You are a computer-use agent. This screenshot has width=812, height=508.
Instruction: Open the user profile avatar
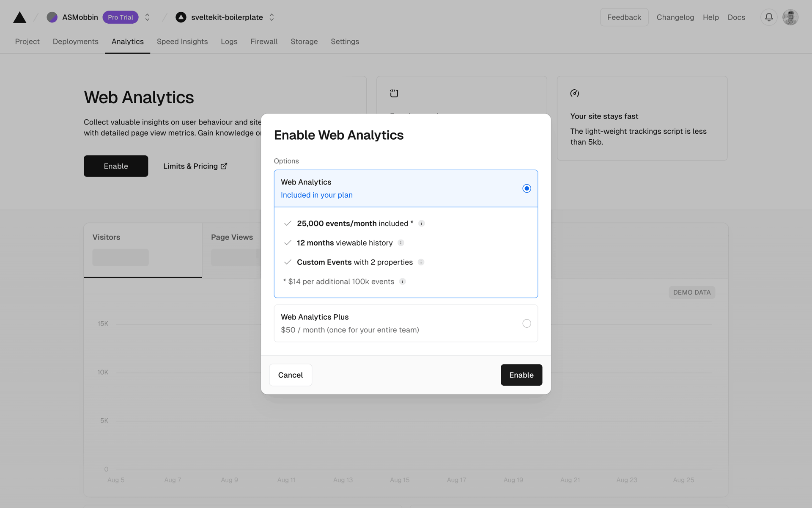pyautogui.click(x=790, y=17)
